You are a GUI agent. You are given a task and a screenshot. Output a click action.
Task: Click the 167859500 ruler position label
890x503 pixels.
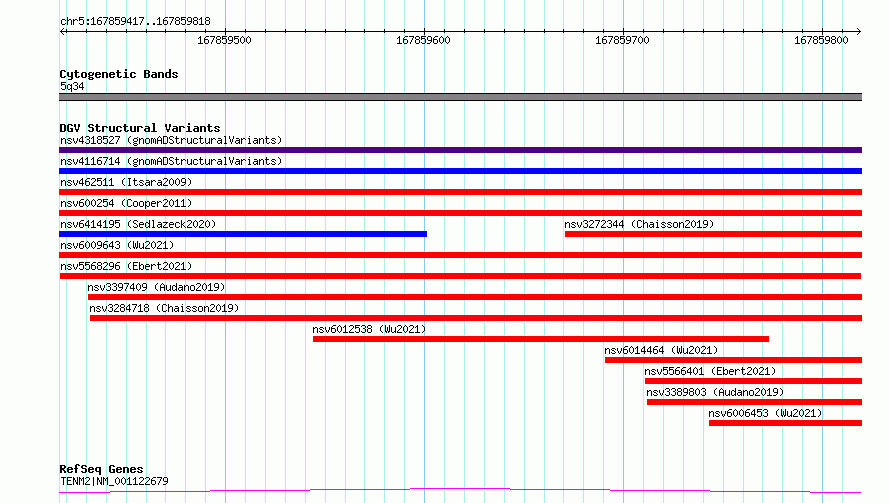[224, 40]
